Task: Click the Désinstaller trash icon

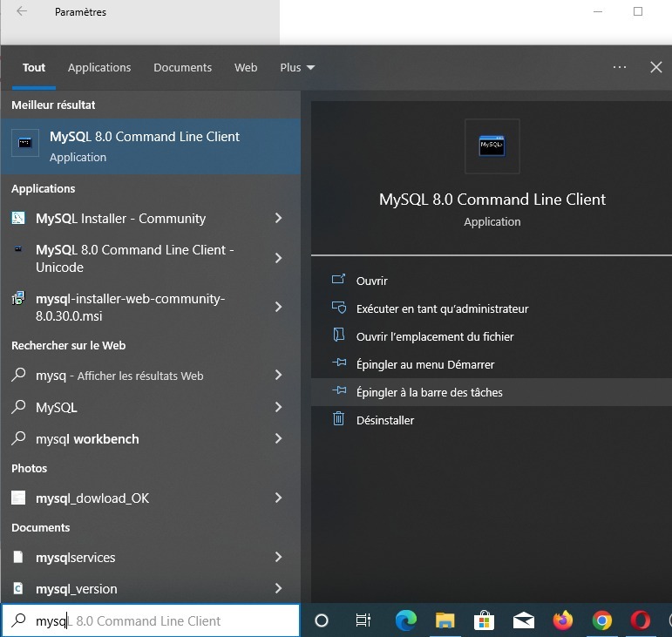Action: click(338, 418)
